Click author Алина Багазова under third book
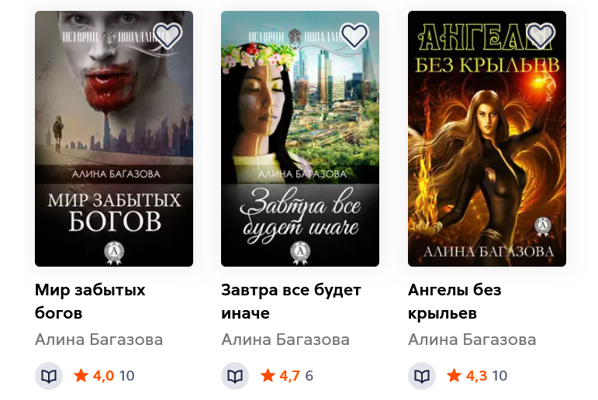Screen dimensions: 598x400 [x=472, y=339]
